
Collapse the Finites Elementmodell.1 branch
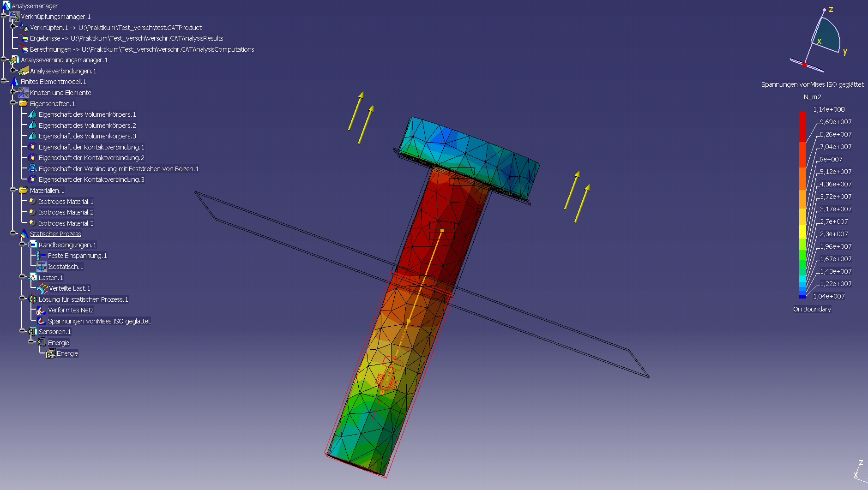4,81
